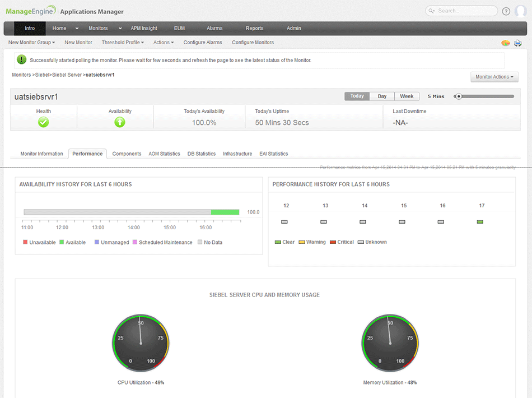The height and width of the screenshot is (398, 532).
Task: Click the ManageEngine logo
Action: 31,11
